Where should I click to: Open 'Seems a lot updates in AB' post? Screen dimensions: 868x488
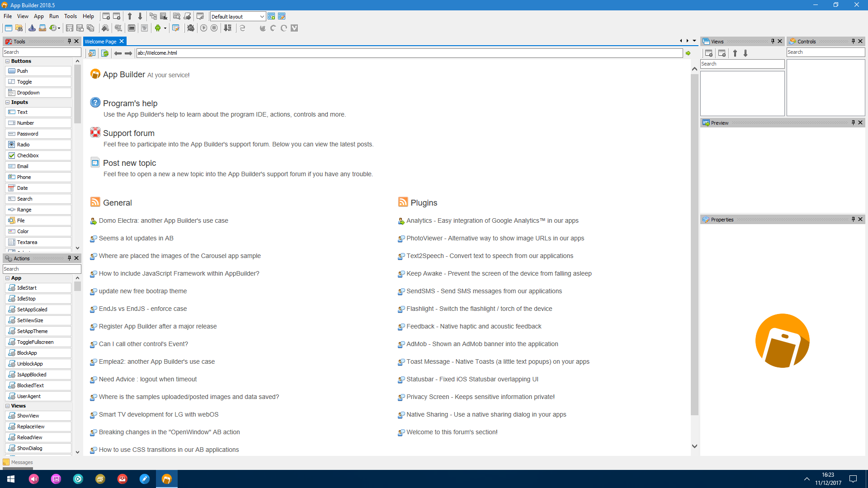(x=136, y=238)
